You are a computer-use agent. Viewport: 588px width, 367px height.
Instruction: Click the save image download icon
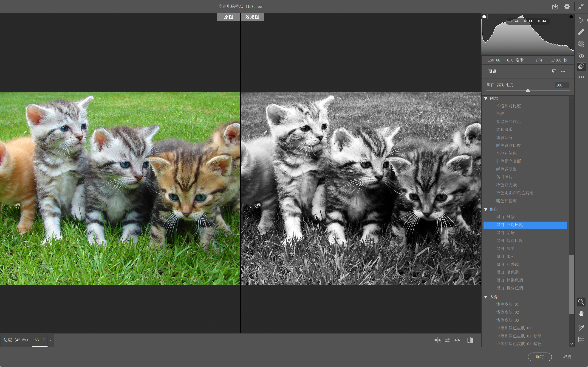point(555,7)
